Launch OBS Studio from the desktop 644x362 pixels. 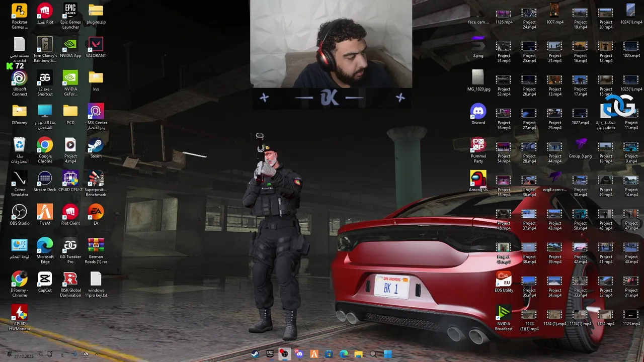point(20,215)
